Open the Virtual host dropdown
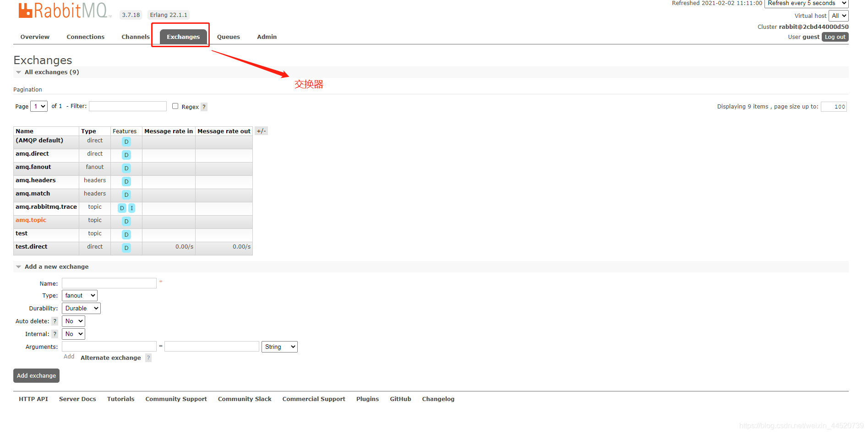Screen dimensions: 868x434 [x=839, y=16]
